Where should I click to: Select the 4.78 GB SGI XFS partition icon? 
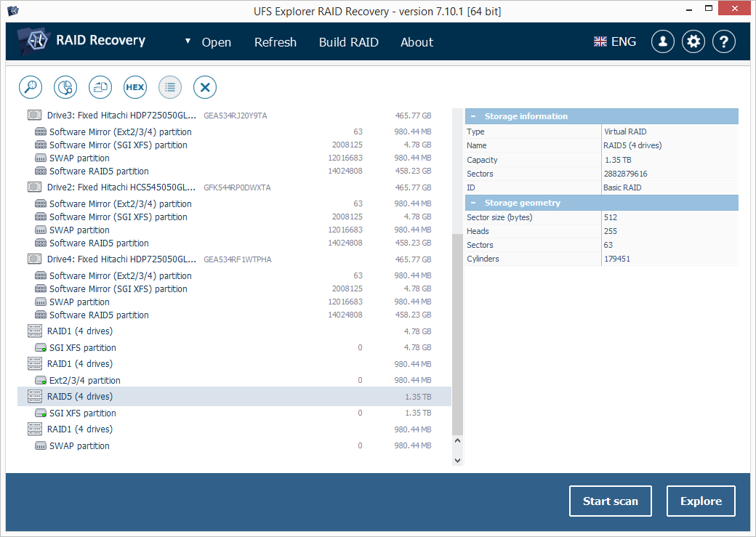pyautogui.click(x=41, y=347)
